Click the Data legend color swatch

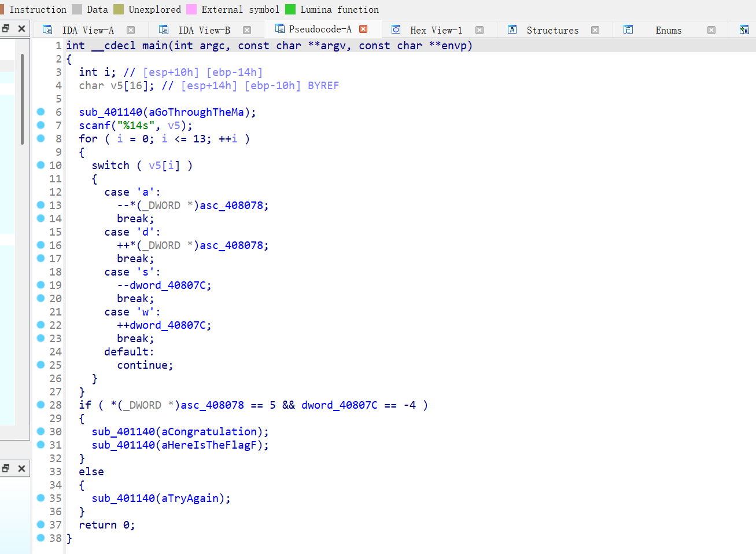tap(76, 9)
